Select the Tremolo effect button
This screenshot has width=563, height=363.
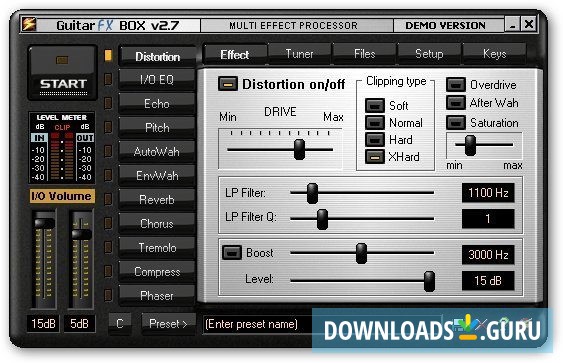pos(157,247)
